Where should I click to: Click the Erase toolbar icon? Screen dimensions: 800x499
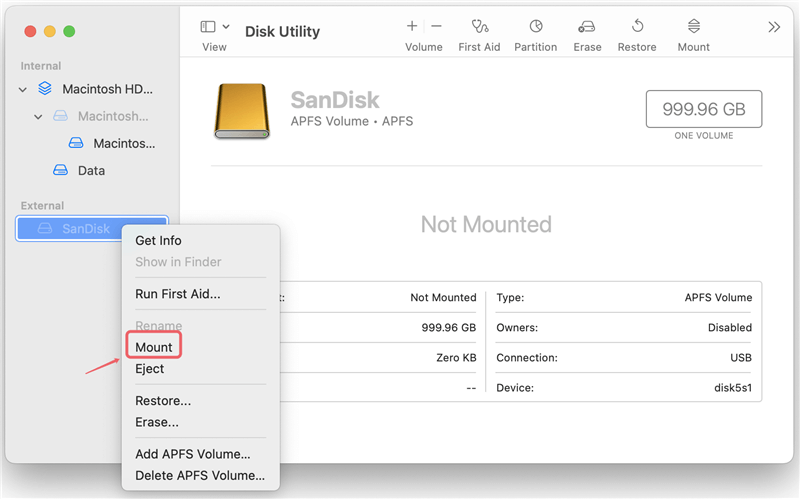(587, 27)
